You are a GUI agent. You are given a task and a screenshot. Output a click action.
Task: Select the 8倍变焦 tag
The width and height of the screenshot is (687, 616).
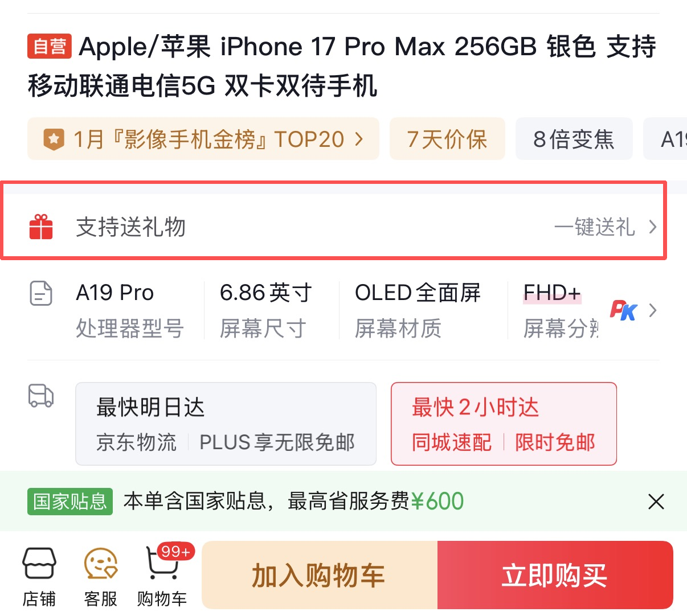pos(574,139)
